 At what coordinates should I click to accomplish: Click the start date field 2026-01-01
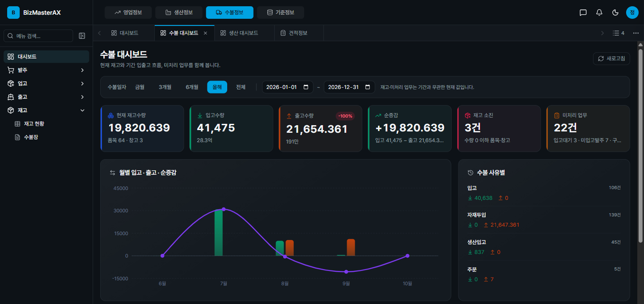tap(288, 87)
